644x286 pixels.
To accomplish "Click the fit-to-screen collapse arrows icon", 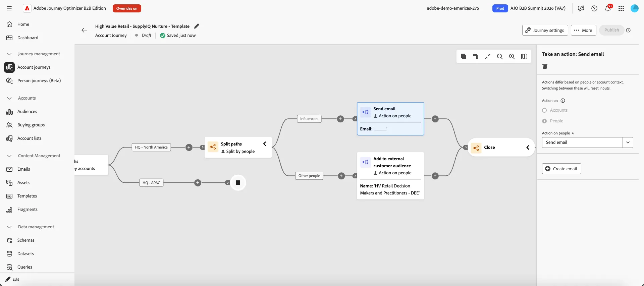I will coord(488,56).
